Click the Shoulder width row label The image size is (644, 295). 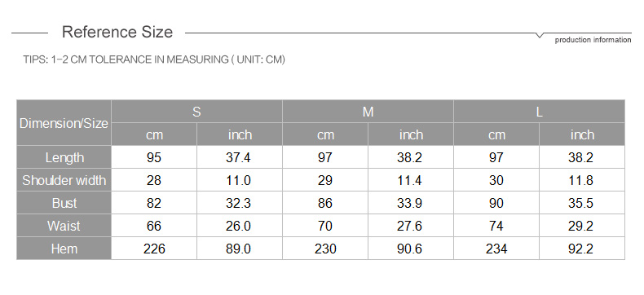click(x=64, y=180)
